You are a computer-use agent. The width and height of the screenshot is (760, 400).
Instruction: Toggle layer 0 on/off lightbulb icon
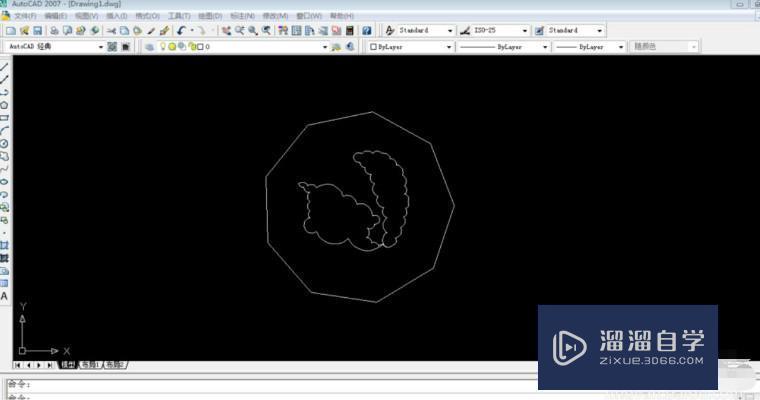163,47
